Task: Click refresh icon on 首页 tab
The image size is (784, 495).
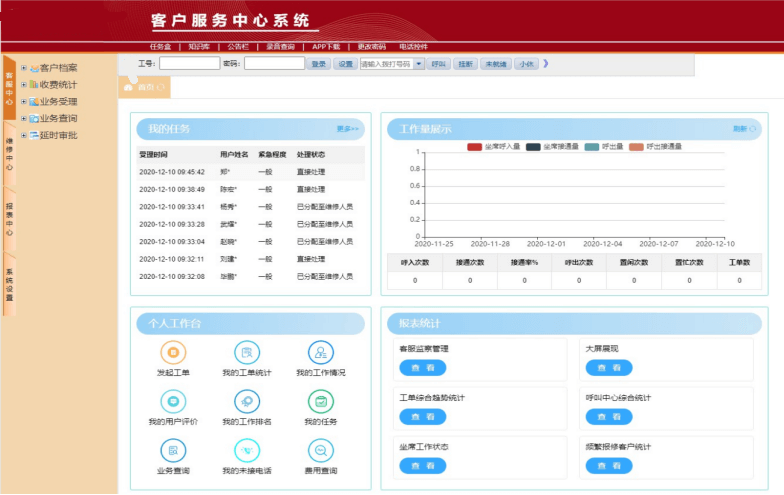Action: point(160,87)
